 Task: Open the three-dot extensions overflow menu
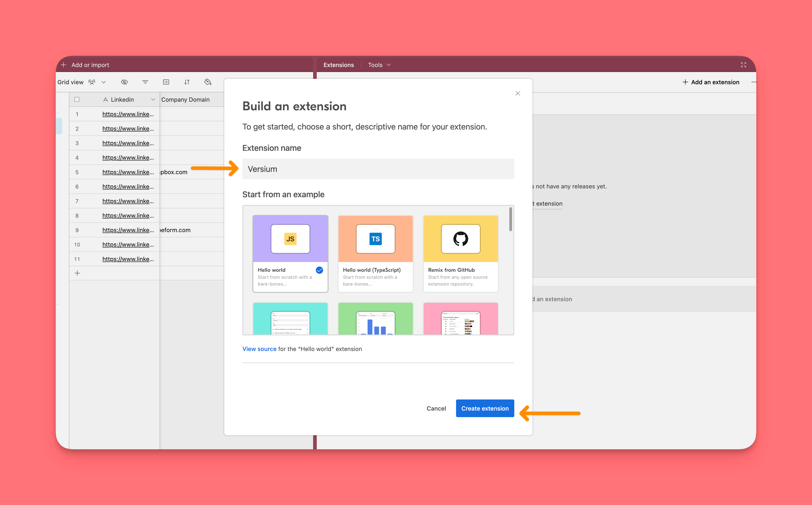[x=754, y=82]
